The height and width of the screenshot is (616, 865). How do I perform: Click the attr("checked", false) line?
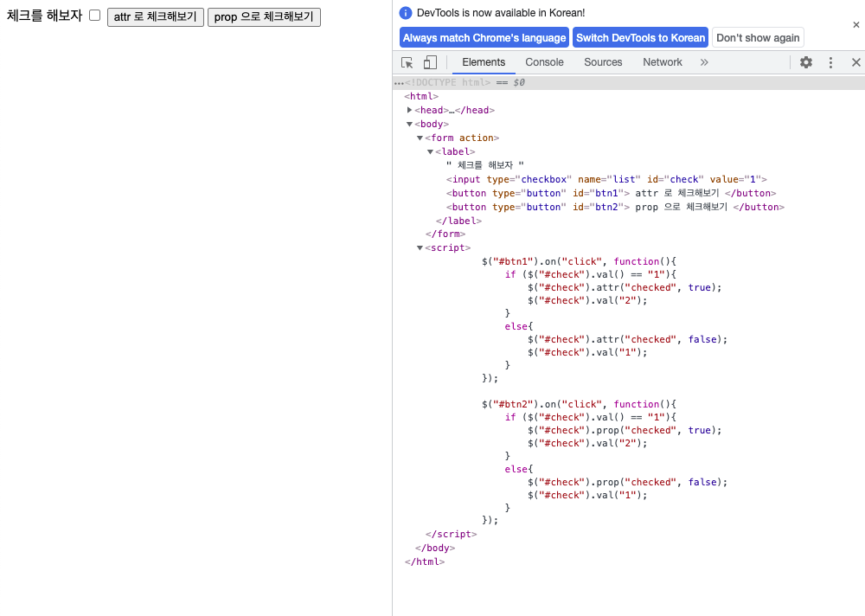point(627,339)
